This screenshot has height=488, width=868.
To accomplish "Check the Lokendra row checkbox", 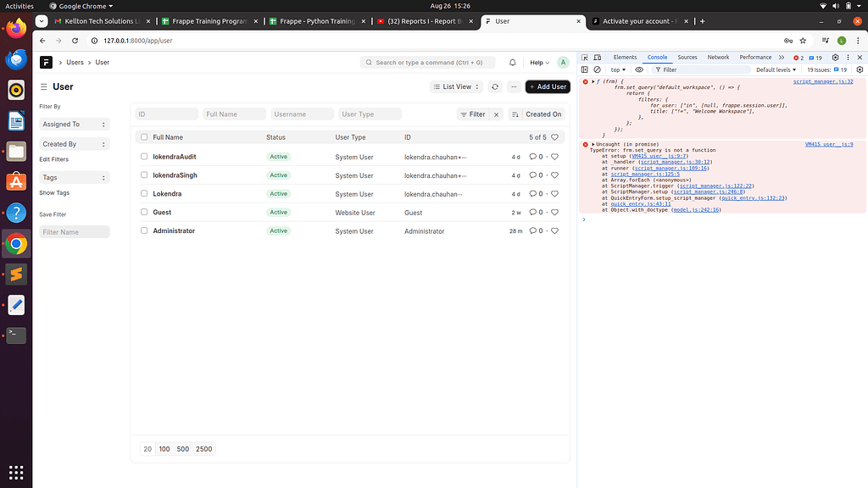I will [144, 194].
